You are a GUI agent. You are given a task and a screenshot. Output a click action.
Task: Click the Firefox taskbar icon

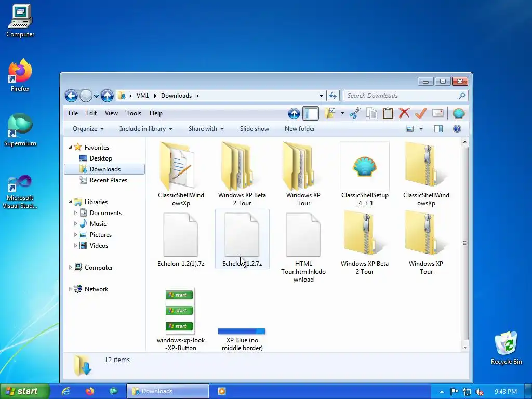point(90,391)
